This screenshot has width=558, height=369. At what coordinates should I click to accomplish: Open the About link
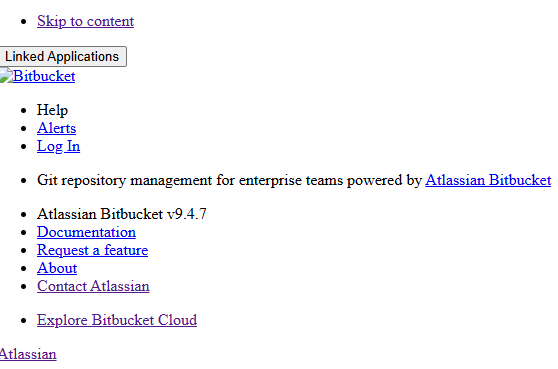[x=57, y=268]
